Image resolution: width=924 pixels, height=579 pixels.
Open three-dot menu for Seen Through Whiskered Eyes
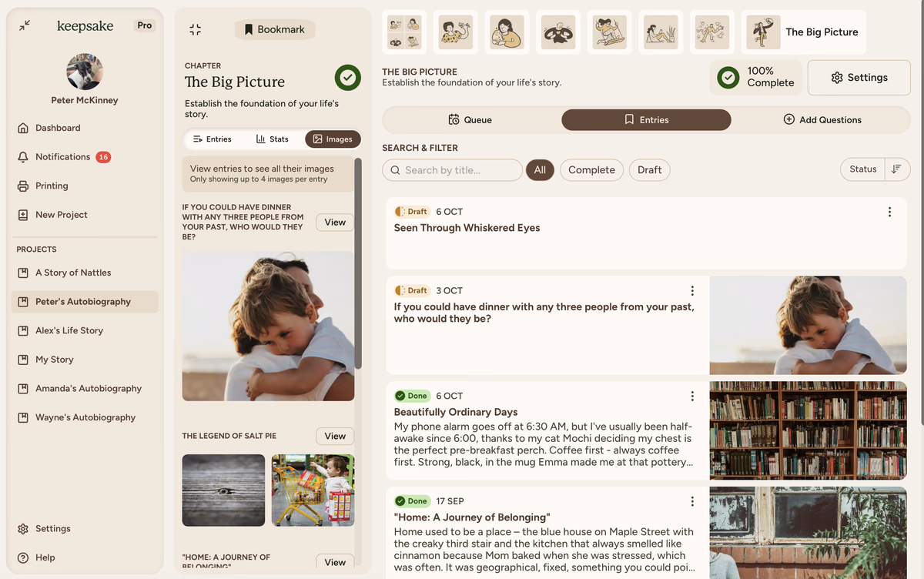(889, 212)
